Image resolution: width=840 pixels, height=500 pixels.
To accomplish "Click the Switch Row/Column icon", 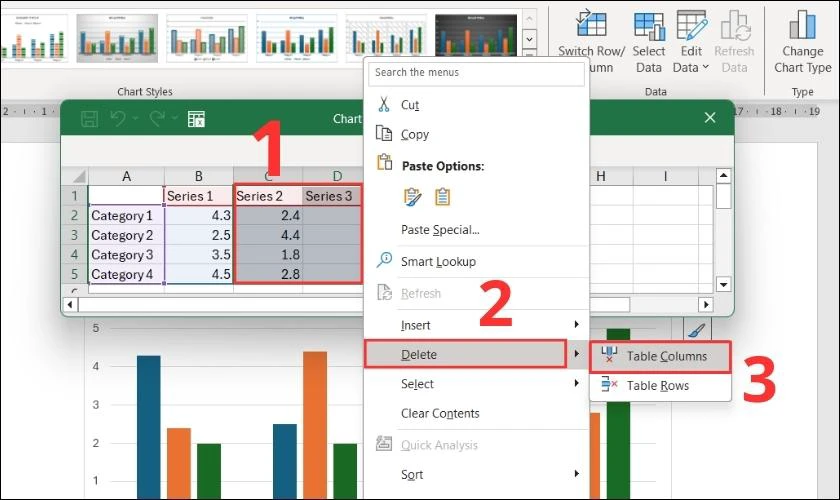I will 591,23.
